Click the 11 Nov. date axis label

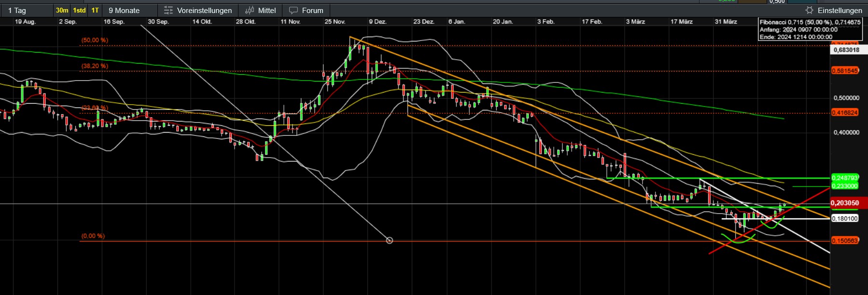[x=291, y=22]
